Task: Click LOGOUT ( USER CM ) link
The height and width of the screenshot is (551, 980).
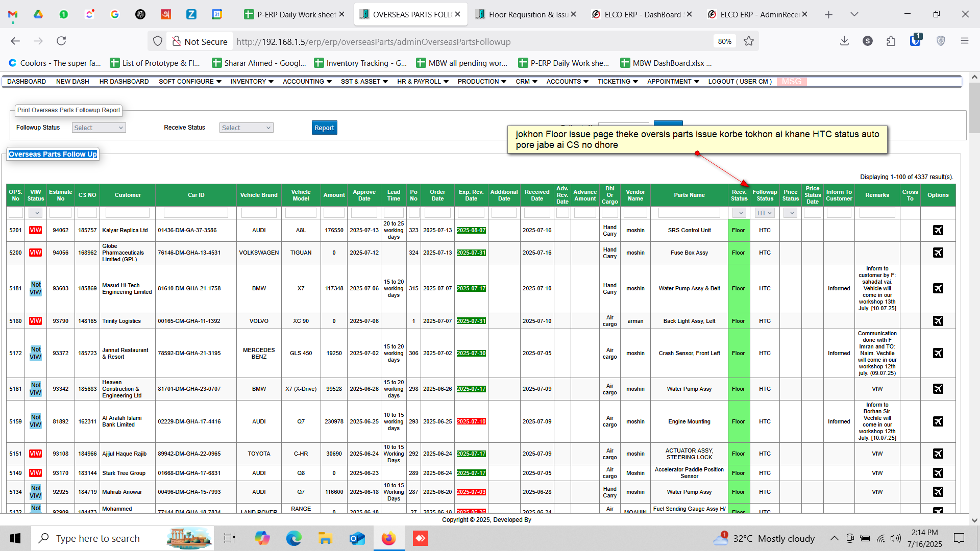Action: [x=740, y=82]
